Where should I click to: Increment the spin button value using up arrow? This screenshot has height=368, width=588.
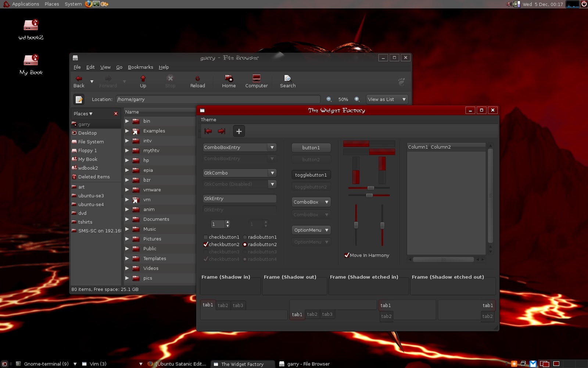pyautogui.click(x=227, y=222)
